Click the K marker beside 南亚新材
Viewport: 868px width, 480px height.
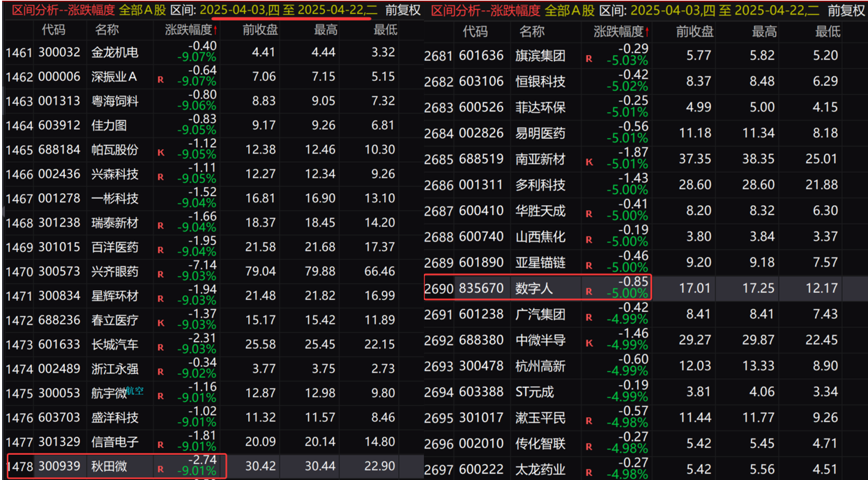pyautogui.click(x=589, y=162)
